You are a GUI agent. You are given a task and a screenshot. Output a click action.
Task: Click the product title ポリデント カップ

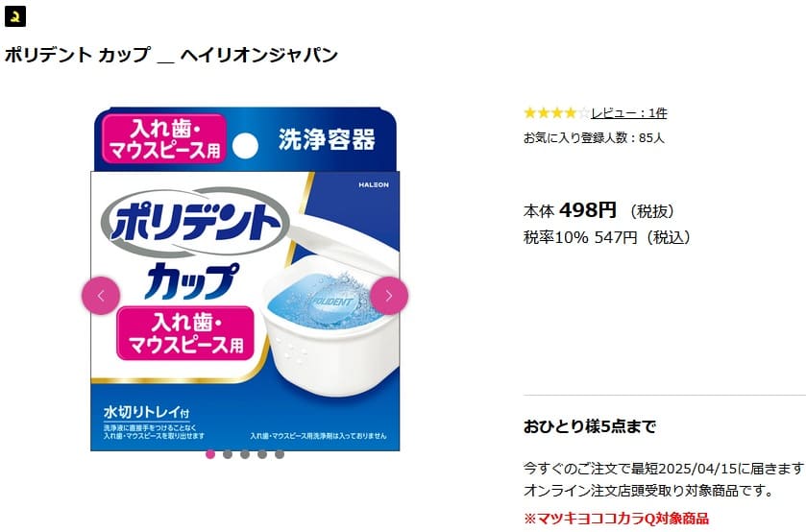click(x=78, y=55)
